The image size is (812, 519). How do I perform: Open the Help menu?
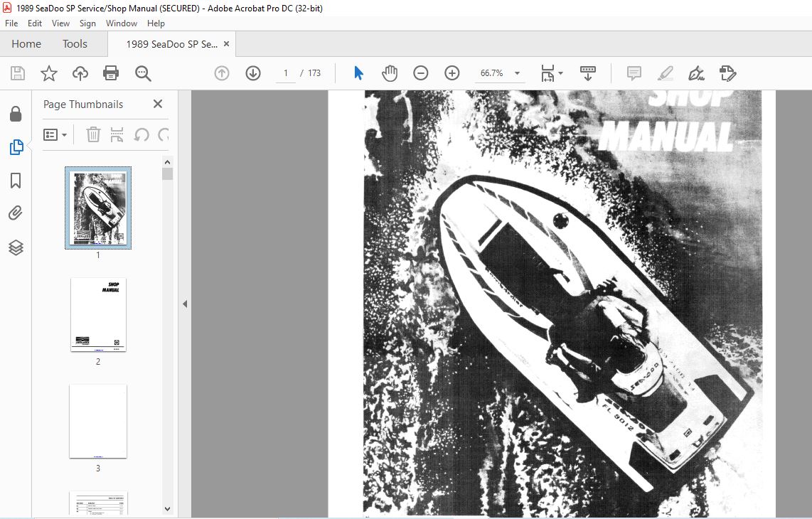tap(156, 23)
